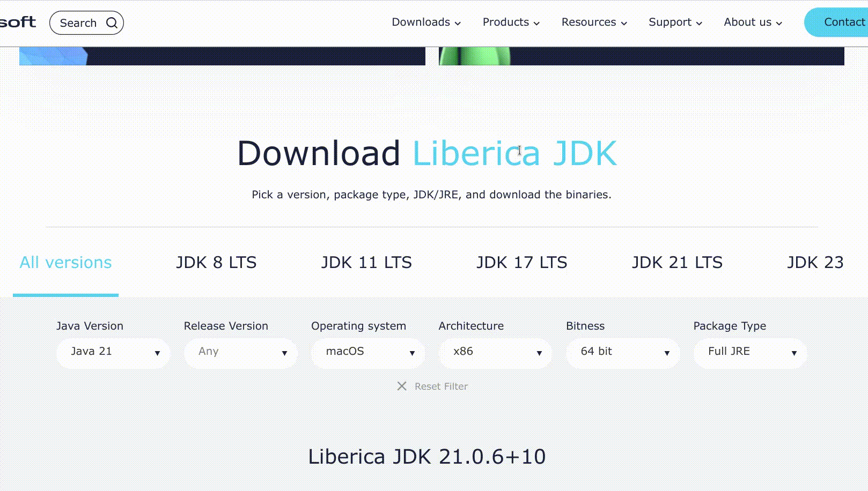
Task: Open the Products navigation menu
Action: [511, 23]
